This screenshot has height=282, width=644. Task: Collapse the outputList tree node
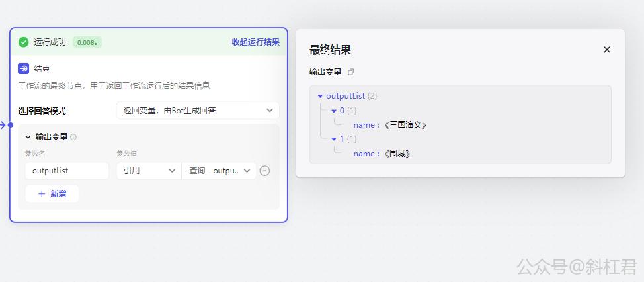[320, 96]
